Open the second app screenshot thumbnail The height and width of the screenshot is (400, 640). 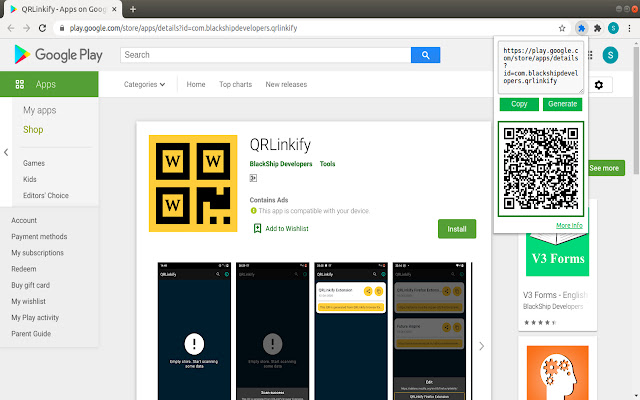(x=273, y=331)
